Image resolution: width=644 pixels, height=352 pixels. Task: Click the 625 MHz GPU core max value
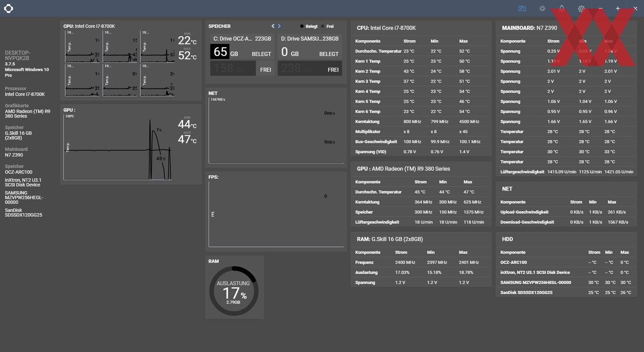tap(472, 202)
